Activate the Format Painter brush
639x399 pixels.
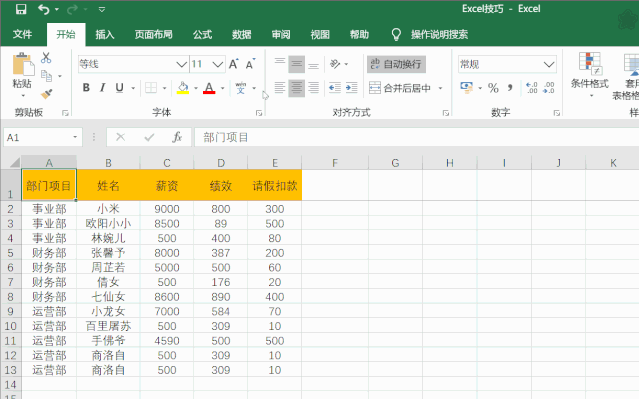(x=46, y=94)
